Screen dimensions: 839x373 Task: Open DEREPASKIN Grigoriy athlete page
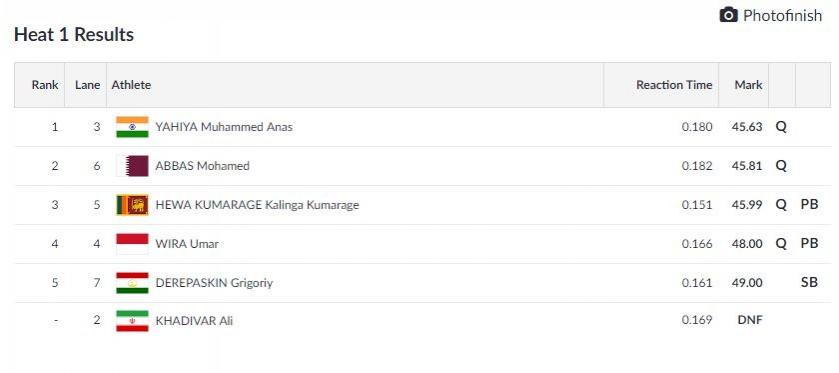click(214, 283)
